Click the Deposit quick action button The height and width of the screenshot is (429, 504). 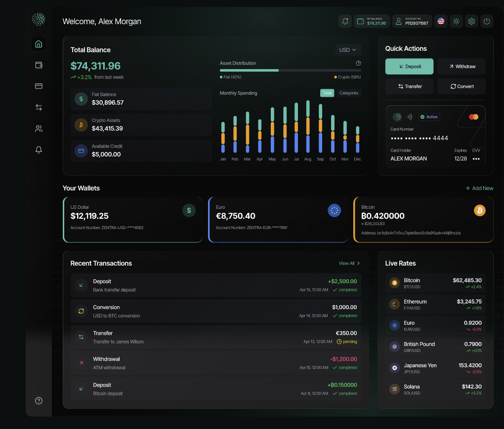pyautogui.click(x=409, y=66)
